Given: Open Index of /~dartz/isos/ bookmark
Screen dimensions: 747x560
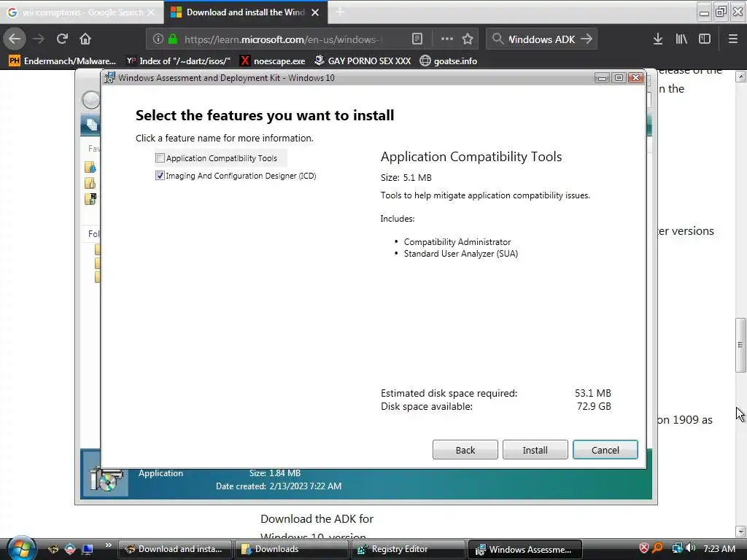Looking at the screenshot, I should [x=178, y=61].
